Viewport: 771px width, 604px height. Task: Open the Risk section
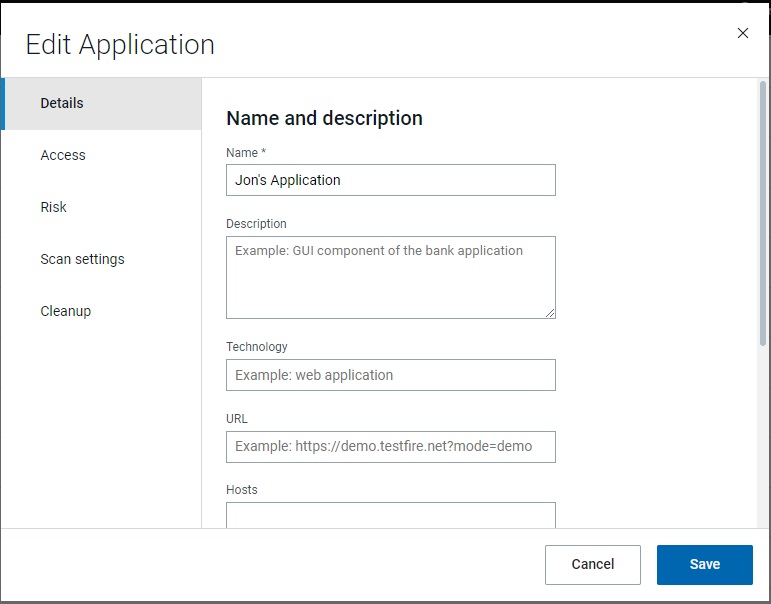pos(54,207)
